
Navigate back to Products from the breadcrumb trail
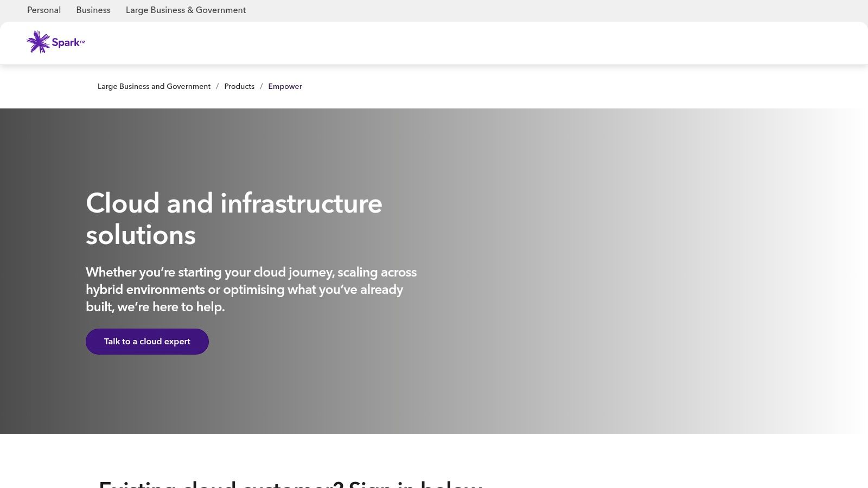239,86
